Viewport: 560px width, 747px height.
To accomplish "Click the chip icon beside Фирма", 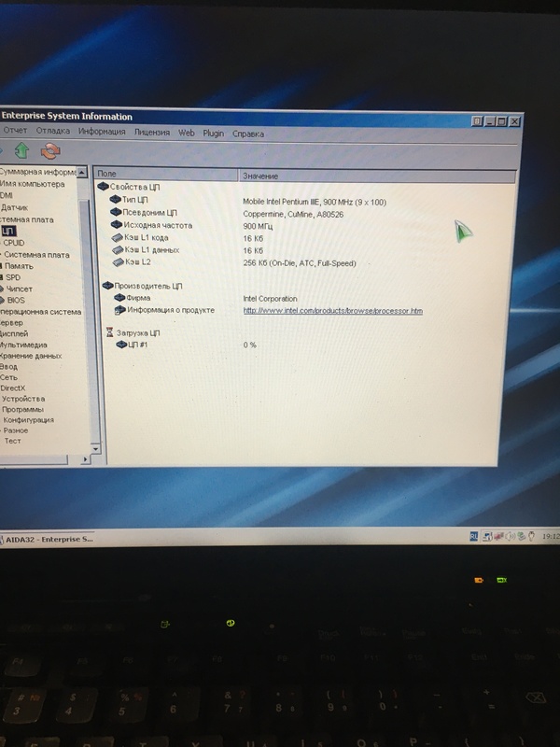I will tap(120, 298).
